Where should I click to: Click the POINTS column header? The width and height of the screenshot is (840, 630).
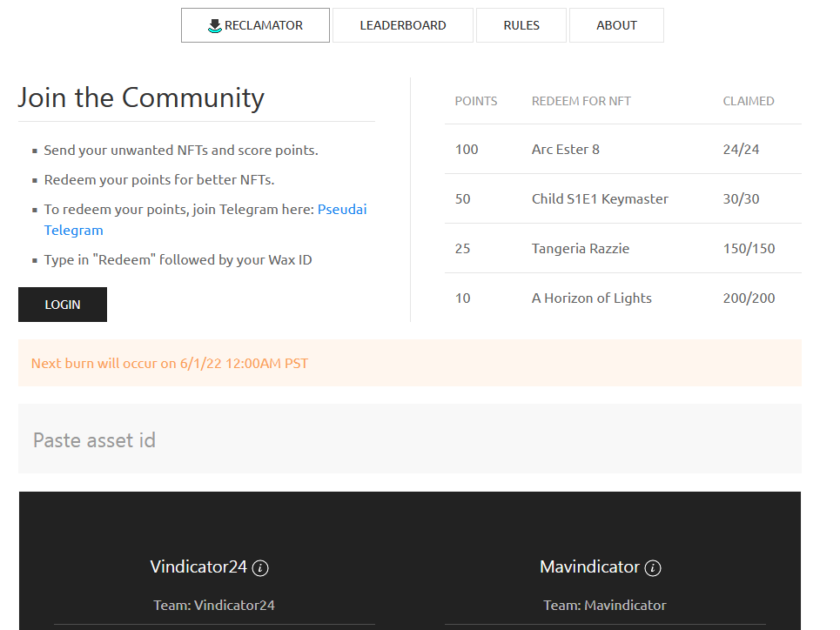pos(476,101)
